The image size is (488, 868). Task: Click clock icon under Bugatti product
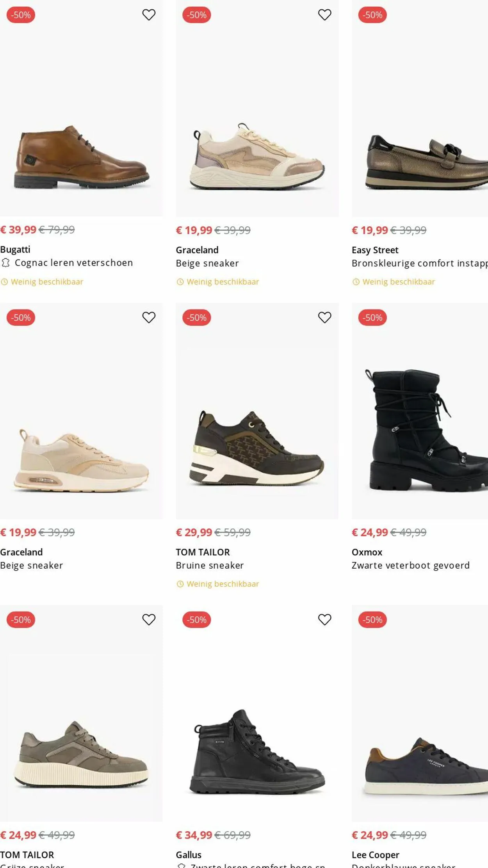[4, 282]
